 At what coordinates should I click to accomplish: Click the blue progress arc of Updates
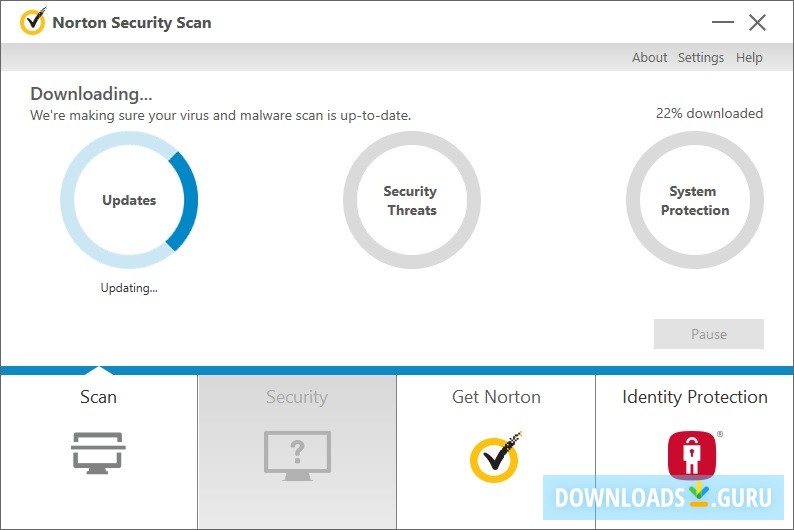point(188,200)
